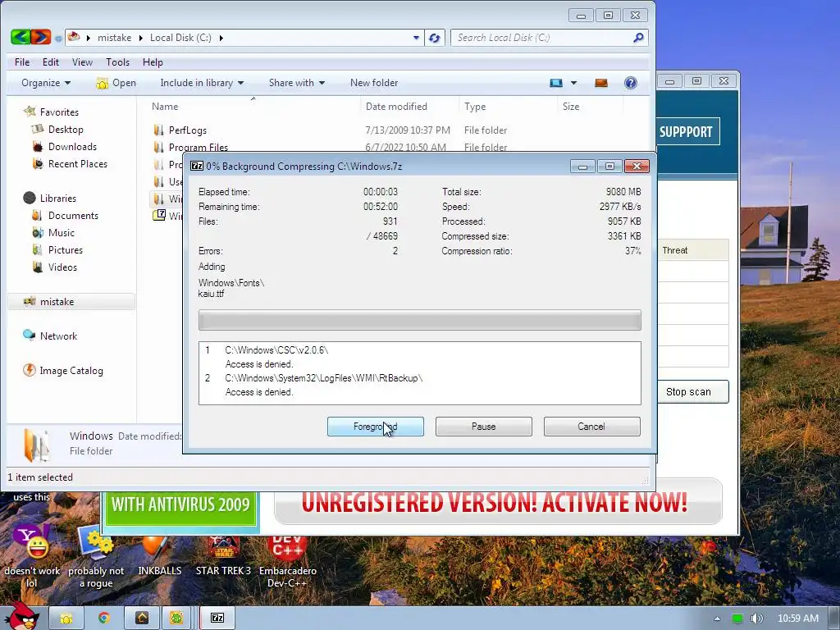Click the clock showing 10:59 AM
The width and height of the screenshot is (840, 630).
coord(797,619)
